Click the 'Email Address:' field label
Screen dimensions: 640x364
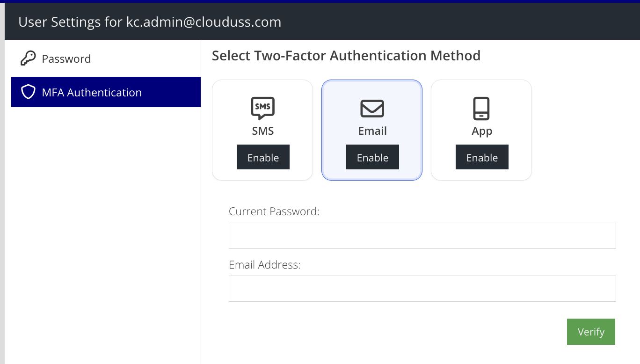264,265
